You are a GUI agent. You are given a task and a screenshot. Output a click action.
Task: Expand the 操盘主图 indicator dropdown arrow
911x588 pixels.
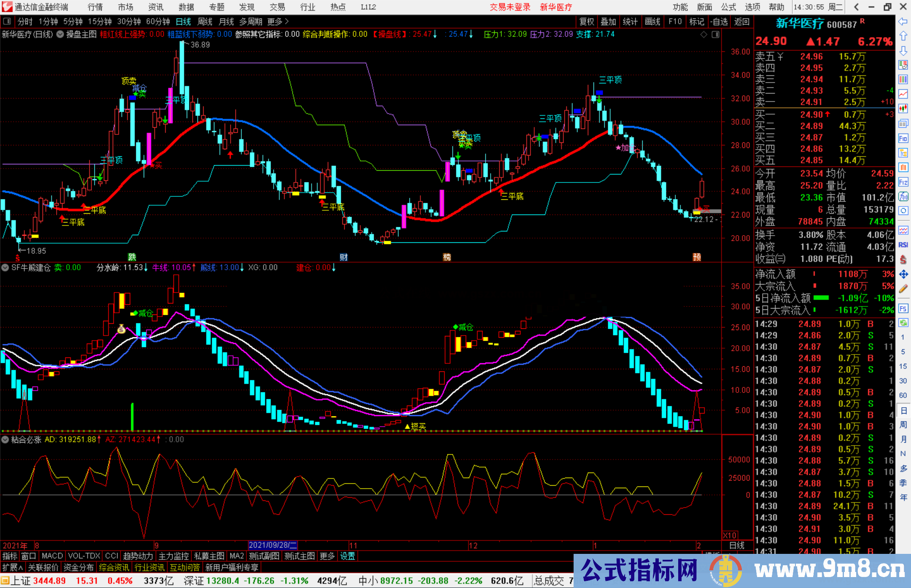[60, 35]
